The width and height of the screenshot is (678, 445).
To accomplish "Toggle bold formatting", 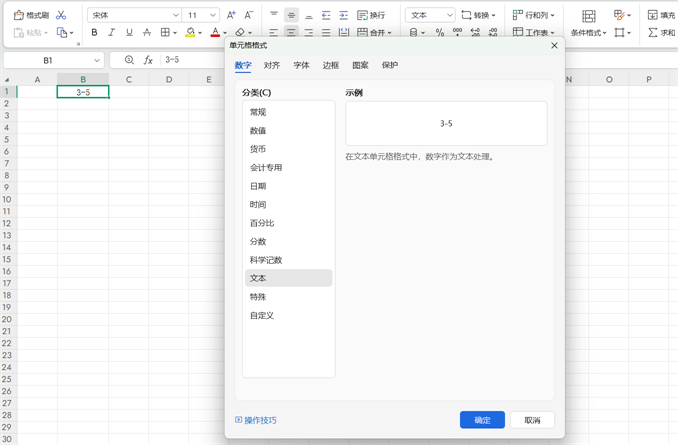I will pos(94,33).
